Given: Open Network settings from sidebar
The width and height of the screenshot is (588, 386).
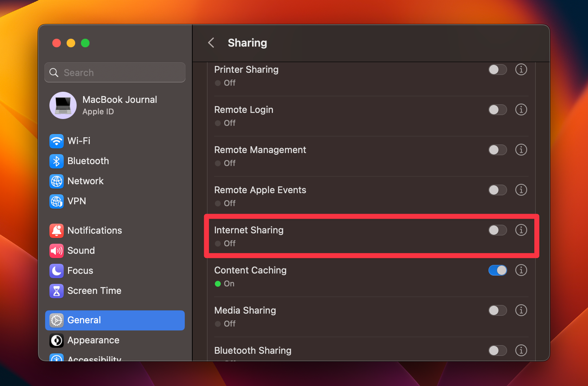Looking at the screenshot, I should [x=56, y=181].
